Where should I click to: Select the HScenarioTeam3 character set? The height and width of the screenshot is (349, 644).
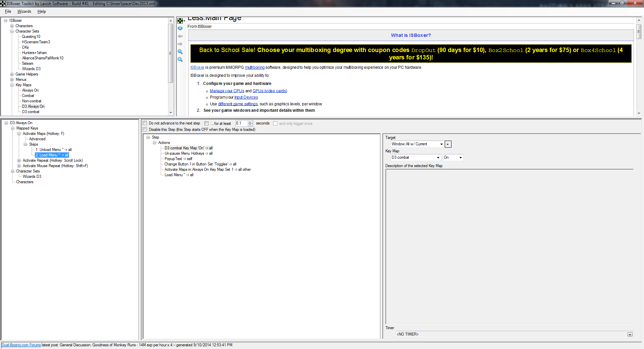pyautogui.click(x=36, y=42)
